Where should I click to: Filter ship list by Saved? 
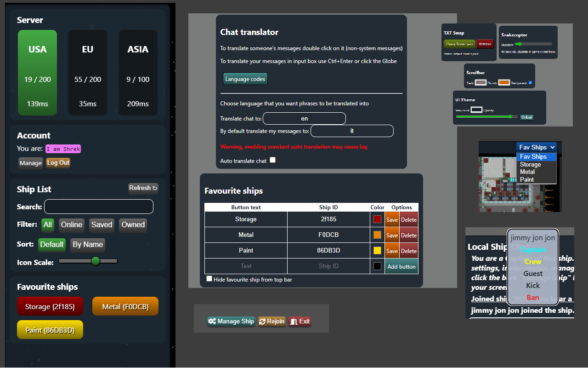coord(102,225)
